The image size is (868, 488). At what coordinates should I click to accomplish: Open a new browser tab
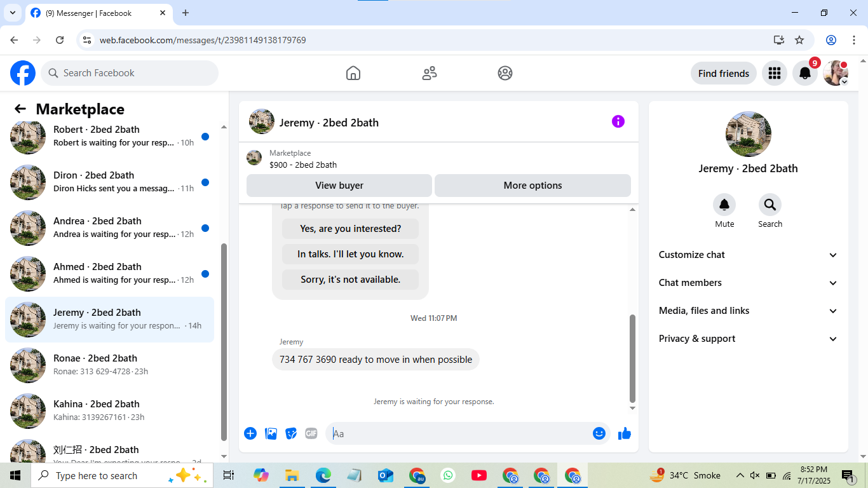click(x=186, y=13)
